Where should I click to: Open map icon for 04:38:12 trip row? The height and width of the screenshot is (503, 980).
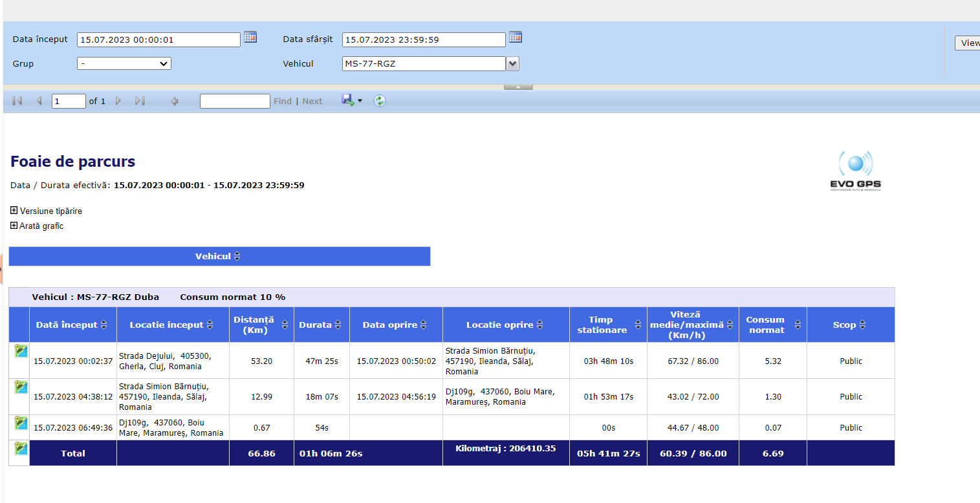tap(21, 387)
